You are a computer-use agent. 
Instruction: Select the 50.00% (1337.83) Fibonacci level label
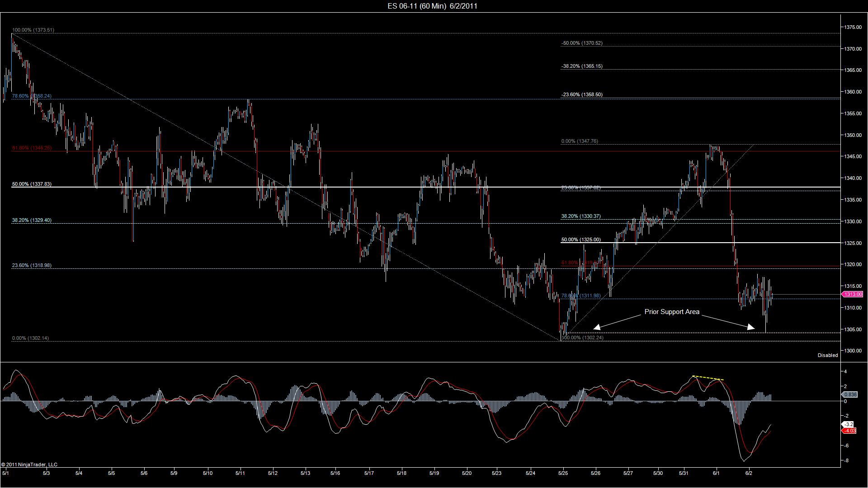pos(32,184)
